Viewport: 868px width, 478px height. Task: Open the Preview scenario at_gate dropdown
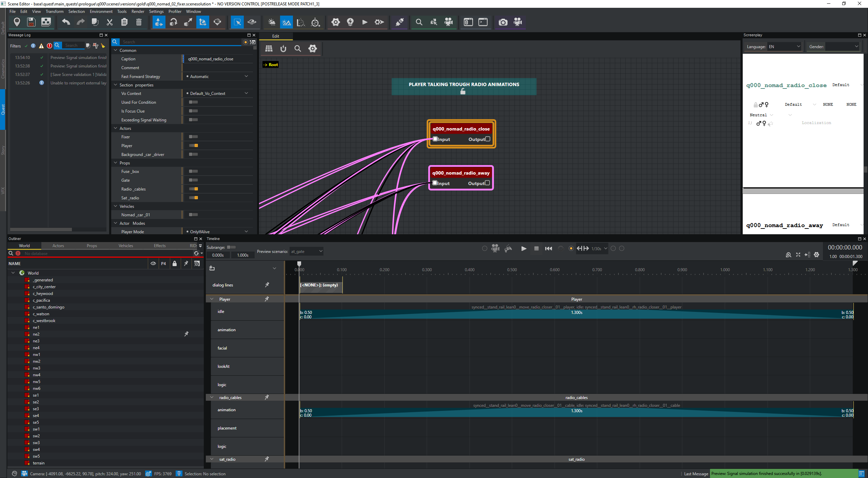[x=307, y=251]
